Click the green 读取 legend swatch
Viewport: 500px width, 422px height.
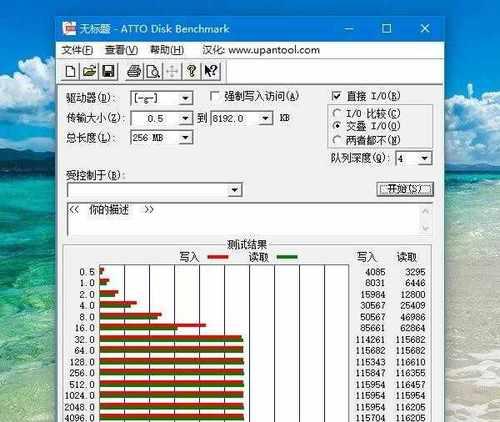coord(287,257)
